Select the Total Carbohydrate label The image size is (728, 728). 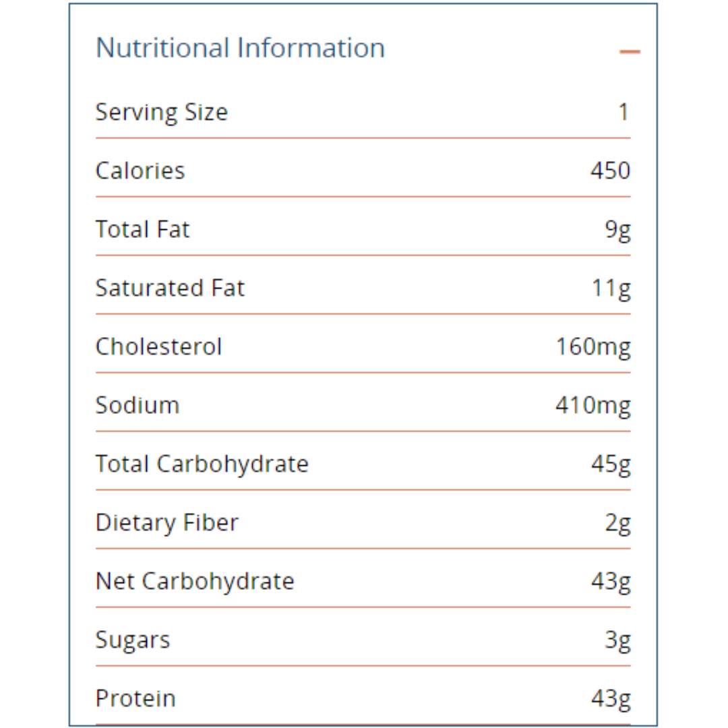coord(202,464)
